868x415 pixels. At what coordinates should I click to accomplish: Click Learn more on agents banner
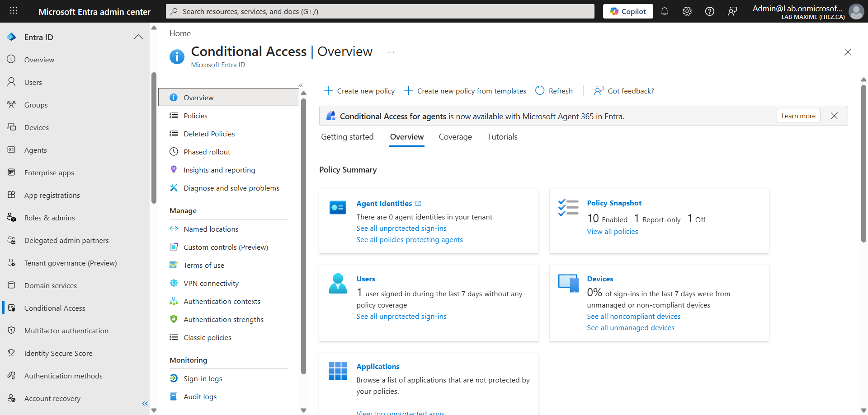click(798, 116)
